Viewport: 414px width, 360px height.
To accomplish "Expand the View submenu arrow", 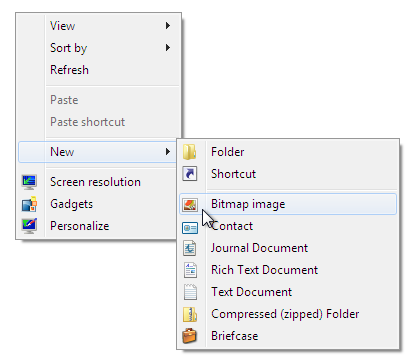I will 168,26.
